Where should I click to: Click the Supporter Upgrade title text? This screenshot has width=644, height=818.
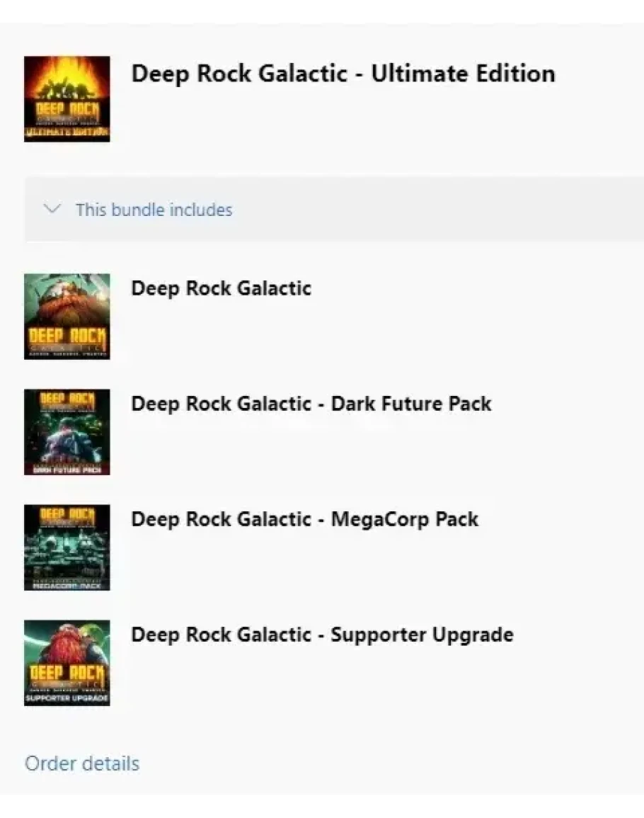[x=322, y=635]
